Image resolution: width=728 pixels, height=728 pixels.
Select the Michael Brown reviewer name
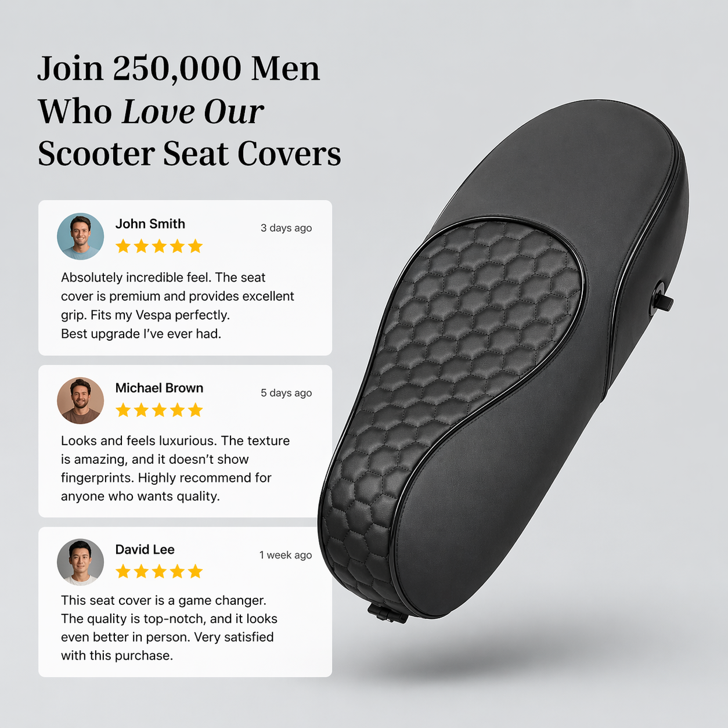[159, 388]
